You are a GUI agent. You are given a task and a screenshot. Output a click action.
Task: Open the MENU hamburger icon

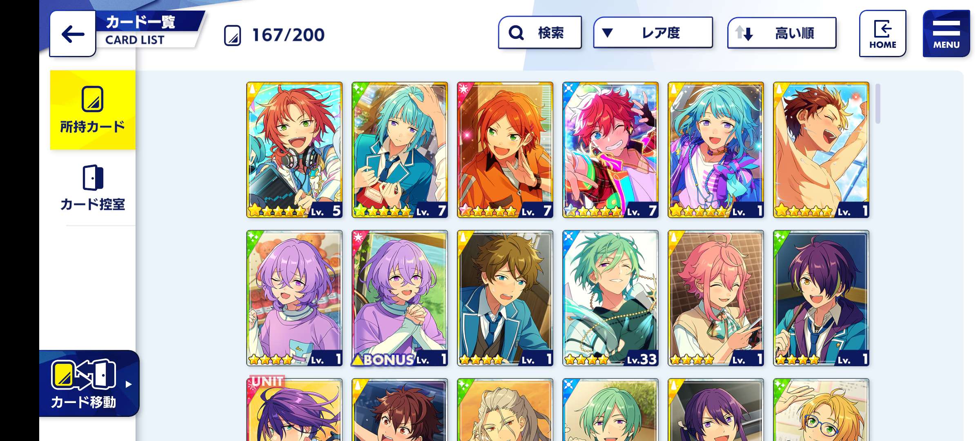[946, 33]
